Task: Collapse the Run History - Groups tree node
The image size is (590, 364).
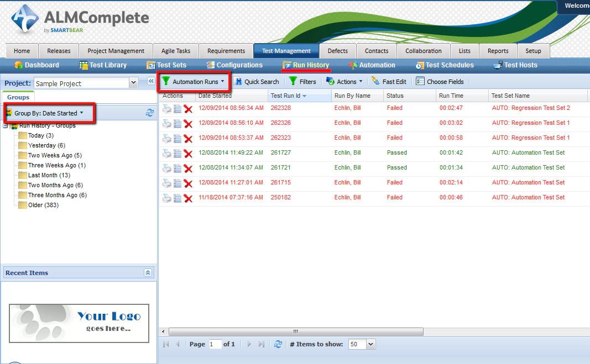Action: (x=6, y=126)
